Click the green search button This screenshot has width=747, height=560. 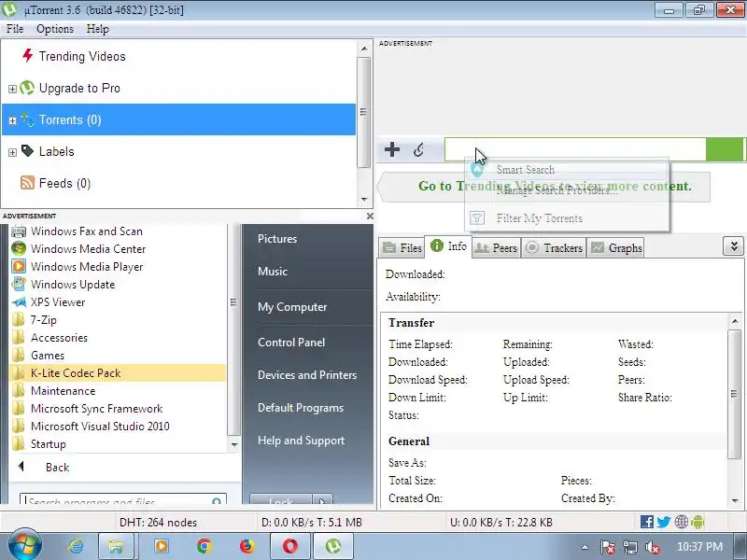(725, 149)
